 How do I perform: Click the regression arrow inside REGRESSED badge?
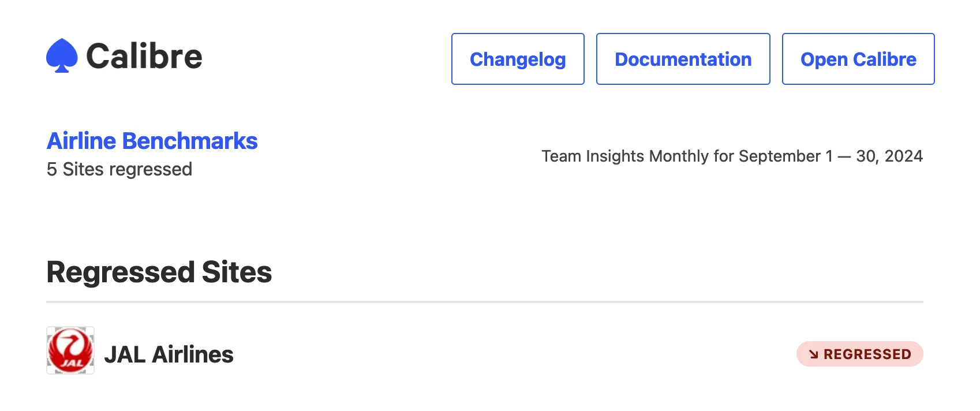814,354
